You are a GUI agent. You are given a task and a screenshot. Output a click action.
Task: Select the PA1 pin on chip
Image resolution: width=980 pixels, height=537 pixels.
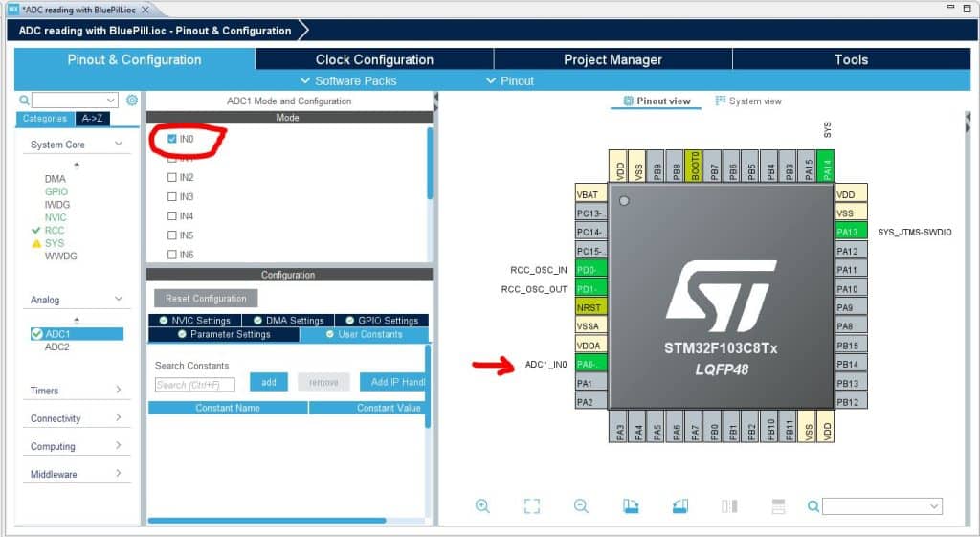(590, 383)
